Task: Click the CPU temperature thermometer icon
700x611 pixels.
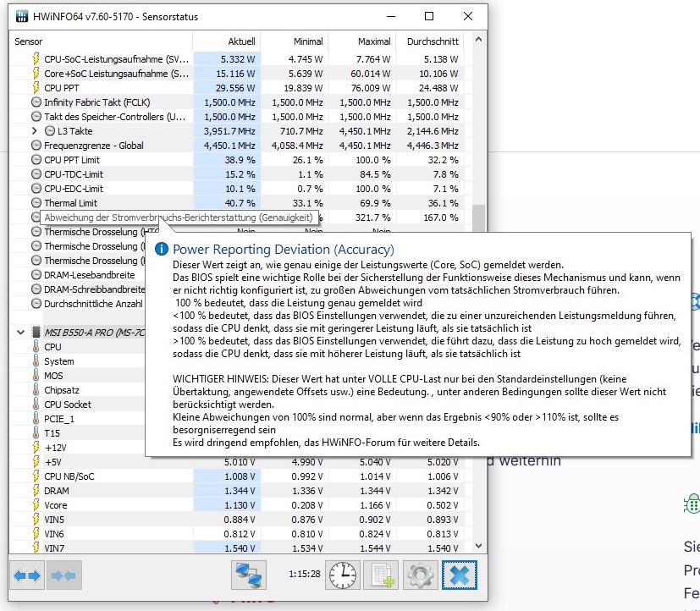Action: [36, 347]
